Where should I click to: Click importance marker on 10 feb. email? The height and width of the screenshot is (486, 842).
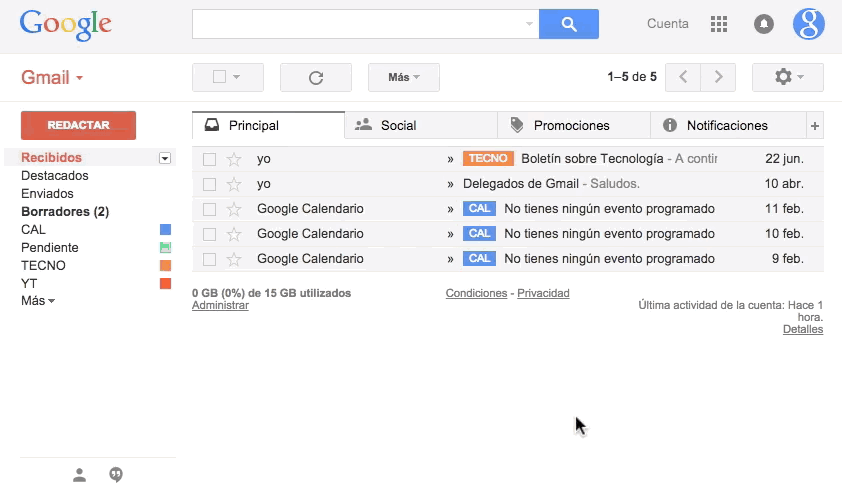pos(450,234)
